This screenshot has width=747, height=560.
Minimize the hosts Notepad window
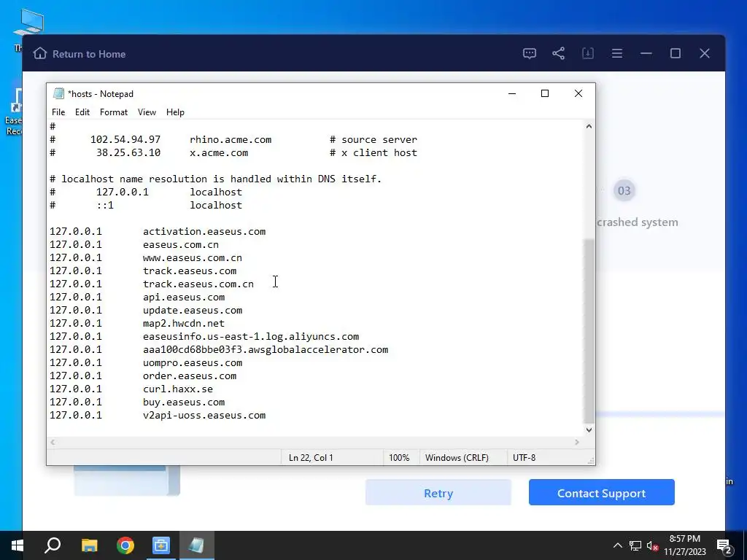tap(512, 93)
